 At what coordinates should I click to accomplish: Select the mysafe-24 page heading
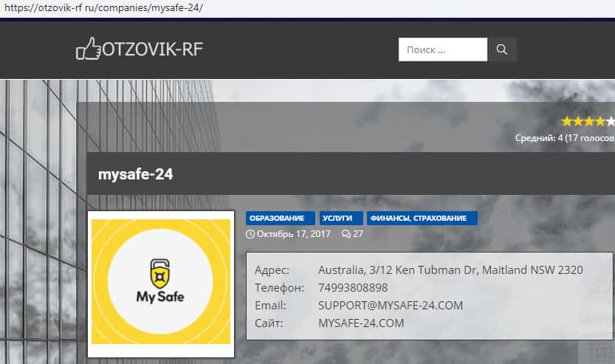[x=135, y=174]
